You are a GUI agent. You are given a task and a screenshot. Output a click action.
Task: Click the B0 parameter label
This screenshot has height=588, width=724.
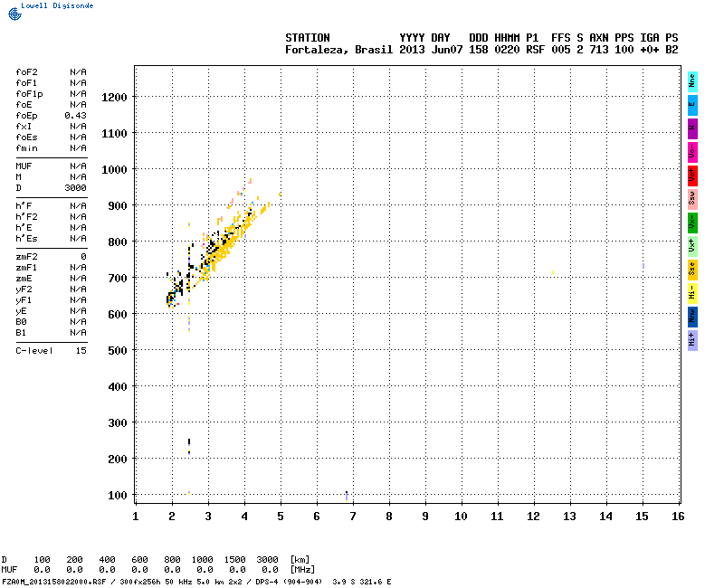tap(21, 322)
